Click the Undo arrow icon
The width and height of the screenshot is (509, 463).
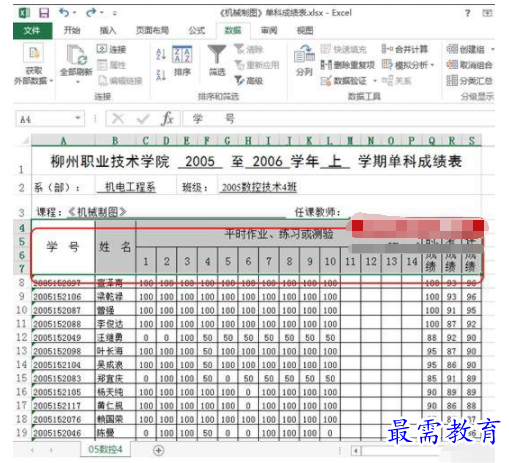point(64,13)
